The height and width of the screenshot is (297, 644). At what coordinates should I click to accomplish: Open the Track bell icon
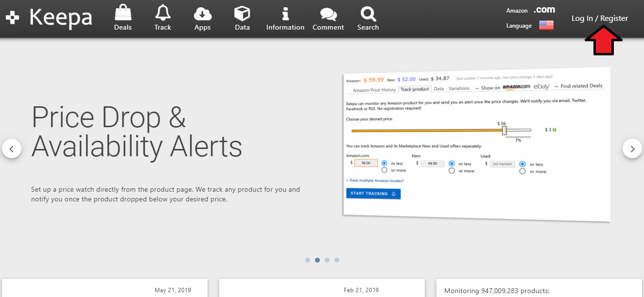[x=162, y=13]
